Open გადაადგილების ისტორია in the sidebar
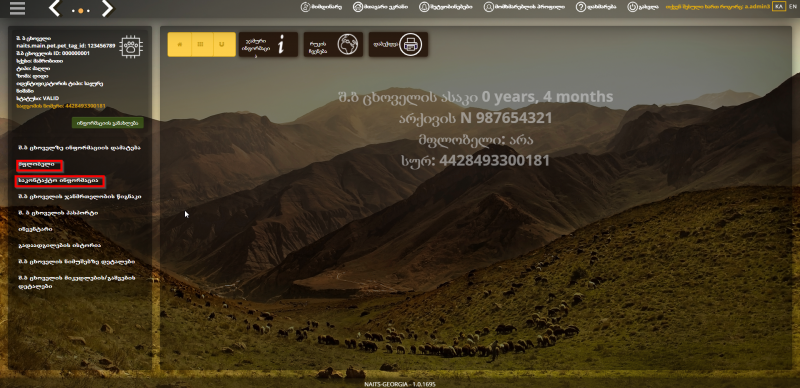This screenshot has width=800, height=388. pos(59,246)
